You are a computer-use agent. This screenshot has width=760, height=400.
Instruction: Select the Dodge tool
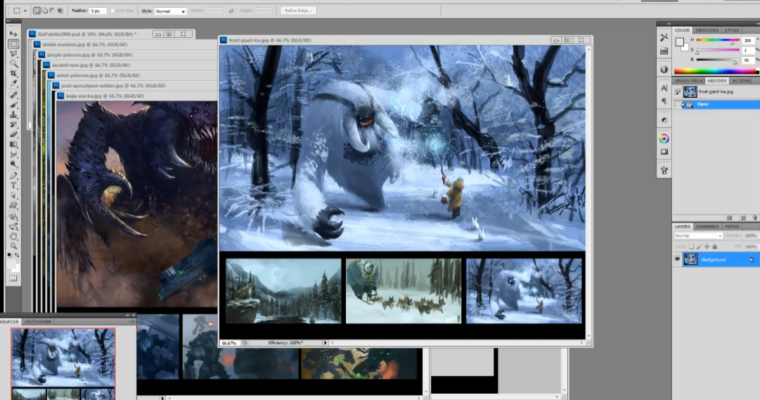point(14,164)
